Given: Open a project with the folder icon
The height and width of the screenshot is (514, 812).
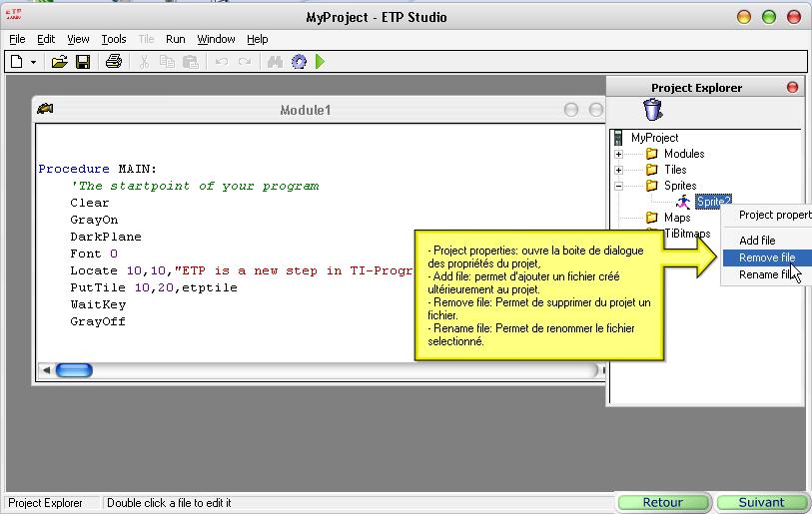Looking at the screenshot, I should (x=60, y=62).
